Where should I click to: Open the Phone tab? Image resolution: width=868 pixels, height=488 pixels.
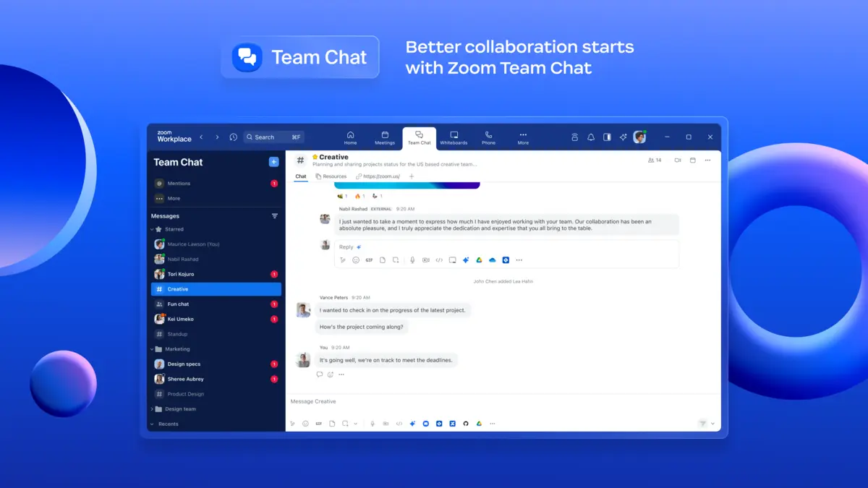pos(489,138)
